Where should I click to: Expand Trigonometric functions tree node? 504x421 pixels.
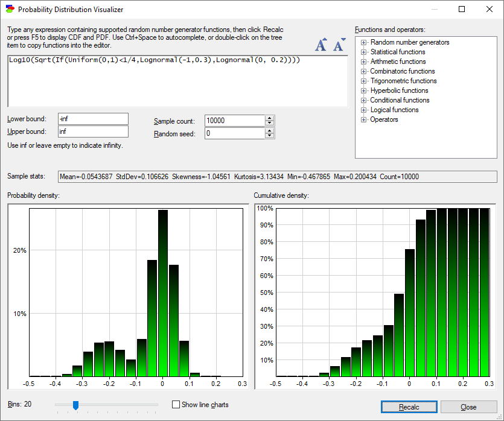[x=363, y=81]
